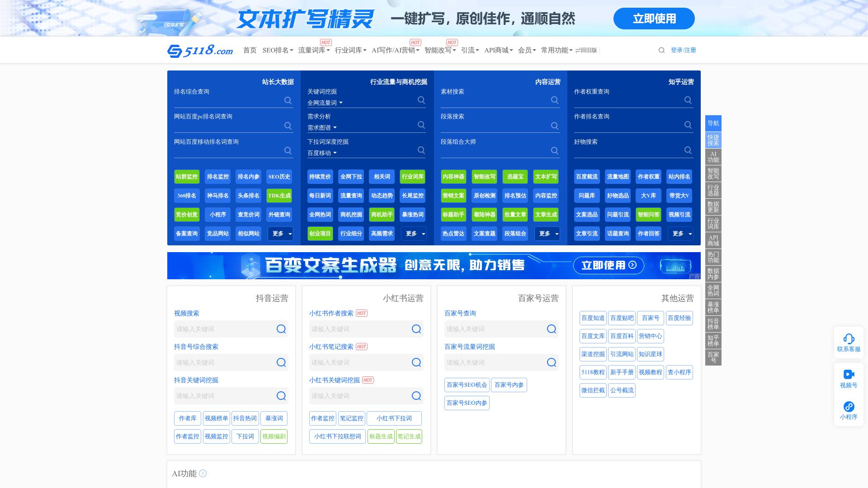
Task: Expand the SEO排名 menu
Action: (278, 50)
